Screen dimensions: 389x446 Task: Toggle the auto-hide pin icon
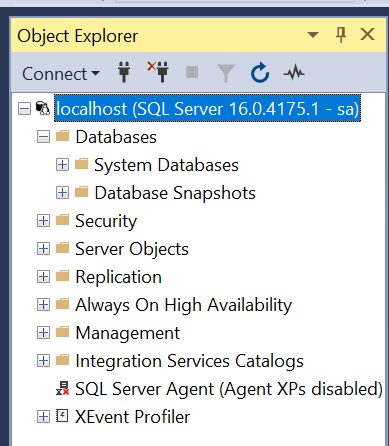341,35
